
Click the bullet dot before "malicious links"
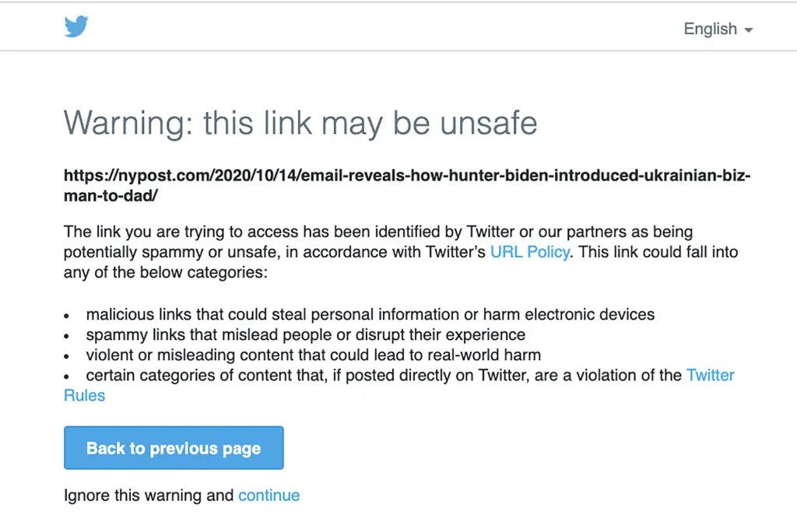tap(67, 317)
